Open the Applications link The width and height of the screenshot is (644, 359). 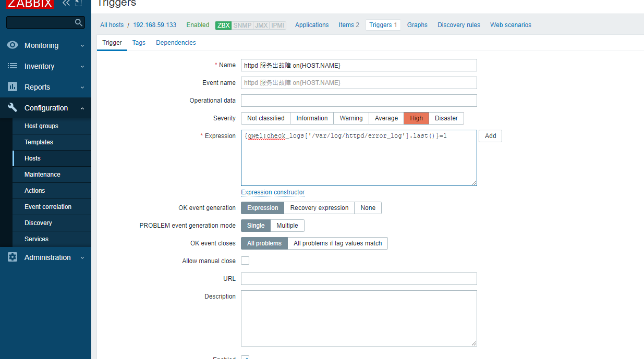pyautogui.click(x=312, y=25)
